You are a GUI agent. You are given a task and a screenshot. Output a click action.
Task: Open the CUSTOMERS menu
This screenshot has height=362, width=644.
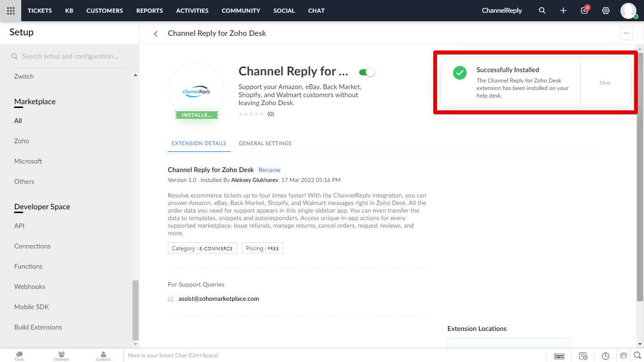click(105, 10)
